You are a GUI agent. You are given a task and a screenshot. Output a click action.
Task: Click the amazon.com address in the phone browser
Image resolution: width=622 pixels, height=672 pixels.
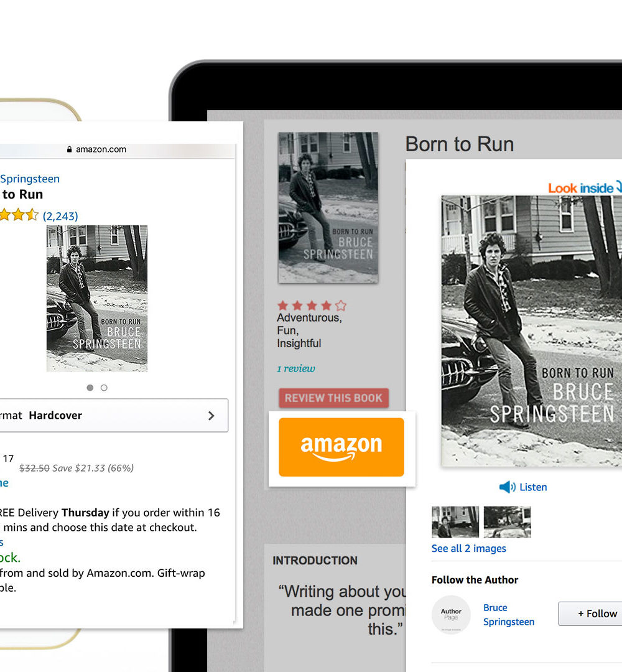point(101,149)
